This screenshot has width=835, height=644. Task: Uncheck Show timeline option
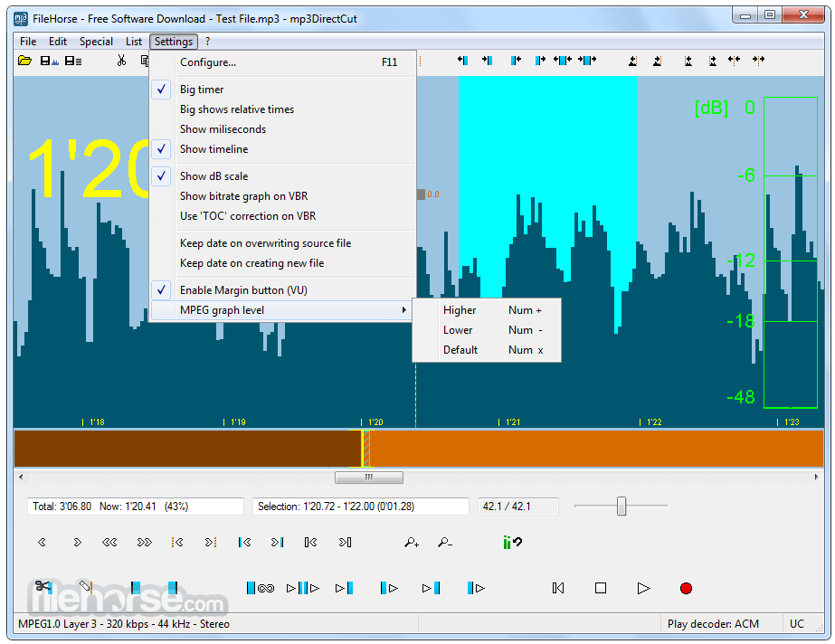click(x=283, y=149)
